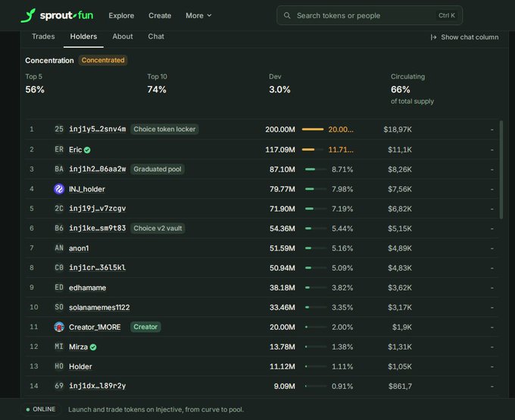The height and width of the screenshot is (420, 515).
Task: Expand the More menu
Action: pos(198,15)
